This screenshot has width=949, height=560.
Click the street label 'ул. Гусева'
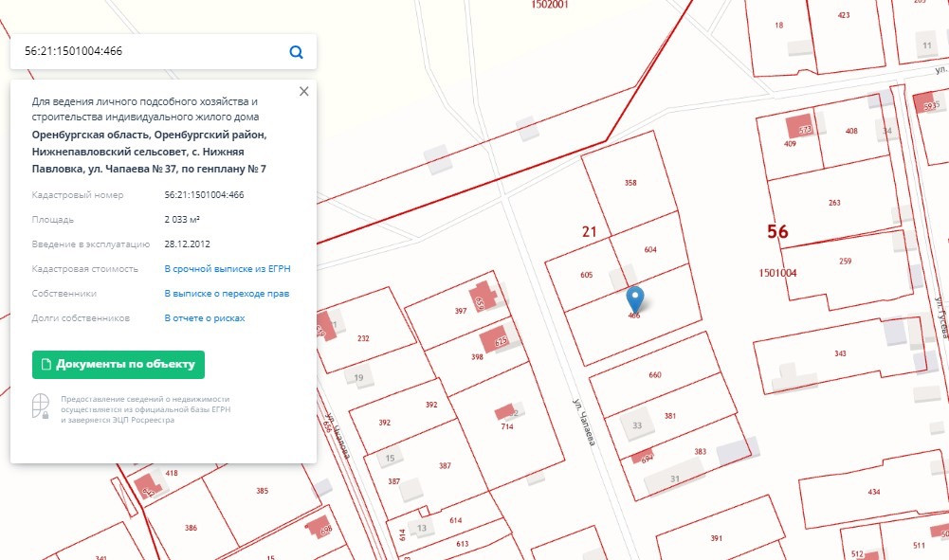[x=941, y=316]
